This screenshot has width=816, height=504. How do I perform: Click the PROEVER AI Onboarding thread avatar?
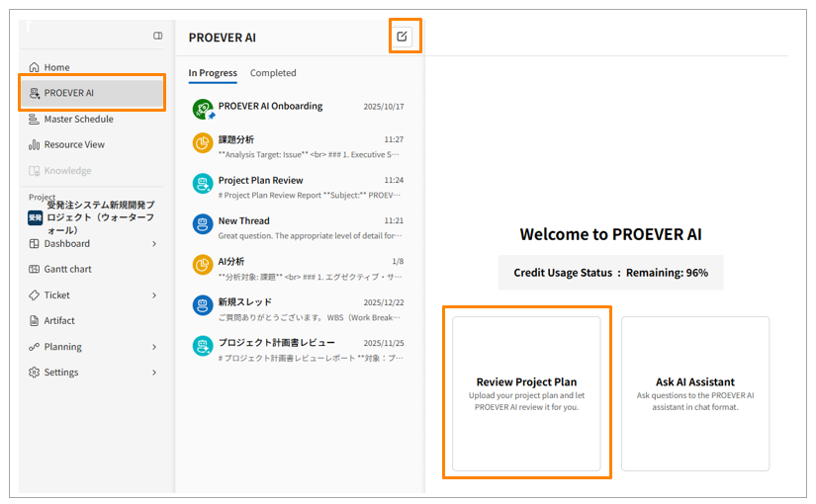pos(203,110)
